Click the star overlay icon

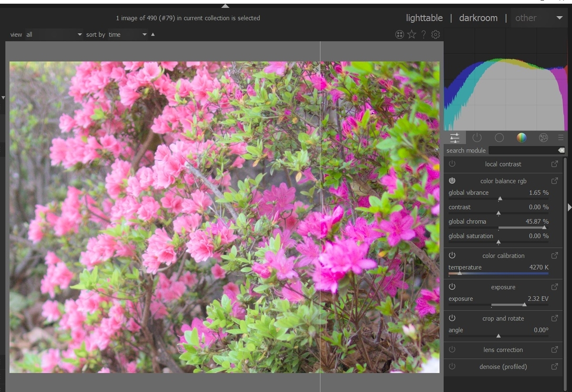tap(411, 34)
